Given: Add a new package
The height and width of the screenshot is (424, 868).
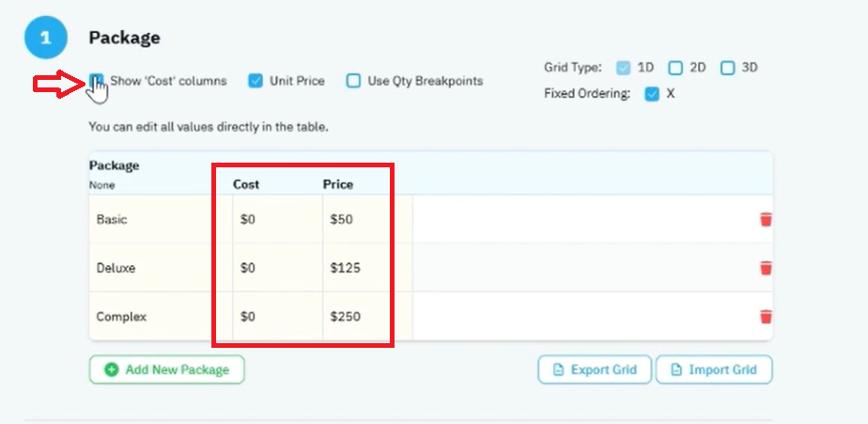Looking at the screenshot, I should pos(166,369).
